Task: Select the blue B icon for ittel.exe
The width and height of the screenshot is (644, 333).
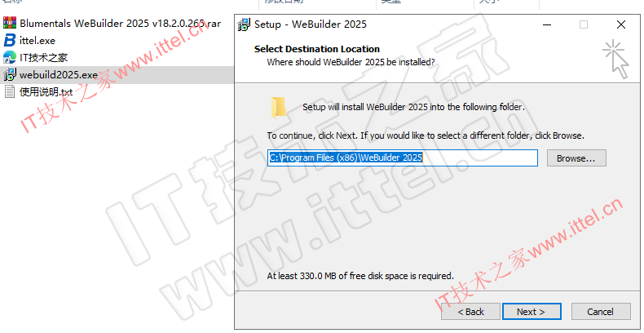Action: click(10, 40)
